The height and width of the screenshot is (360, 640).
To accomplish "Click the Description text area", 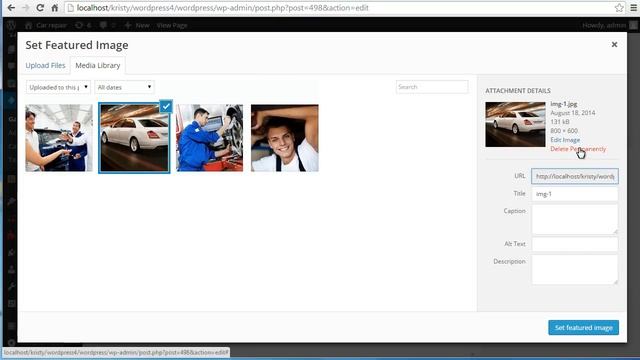I will [575, 269].
